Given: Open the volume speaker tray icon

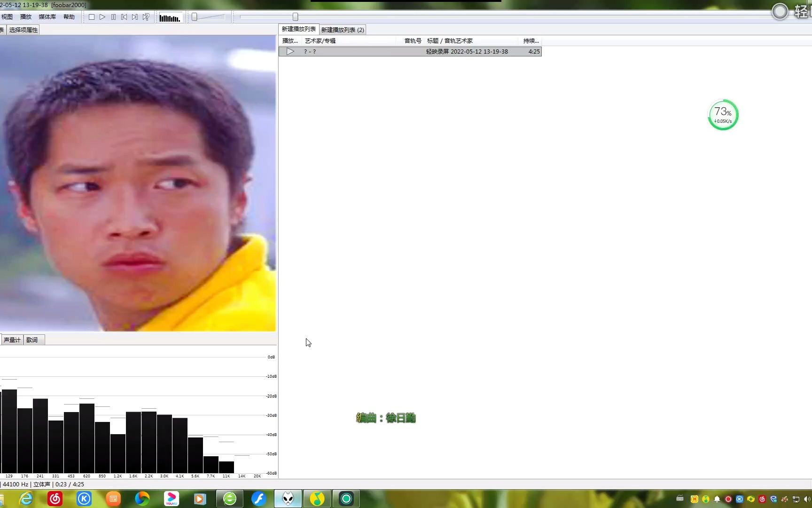Looking at the screenshot, I should pos(807,499).
